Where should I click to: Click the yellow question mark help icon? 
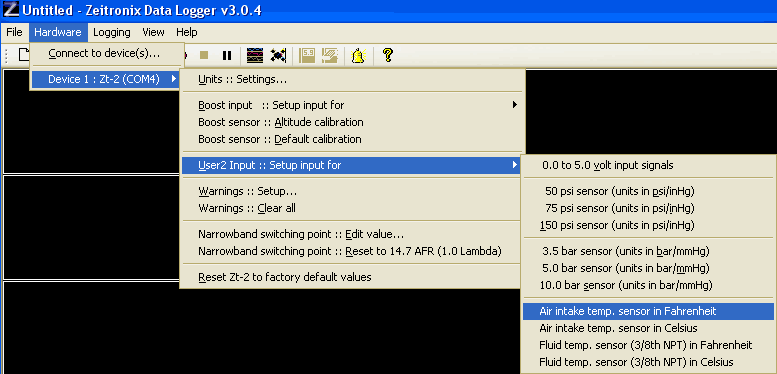click(388, 55)
